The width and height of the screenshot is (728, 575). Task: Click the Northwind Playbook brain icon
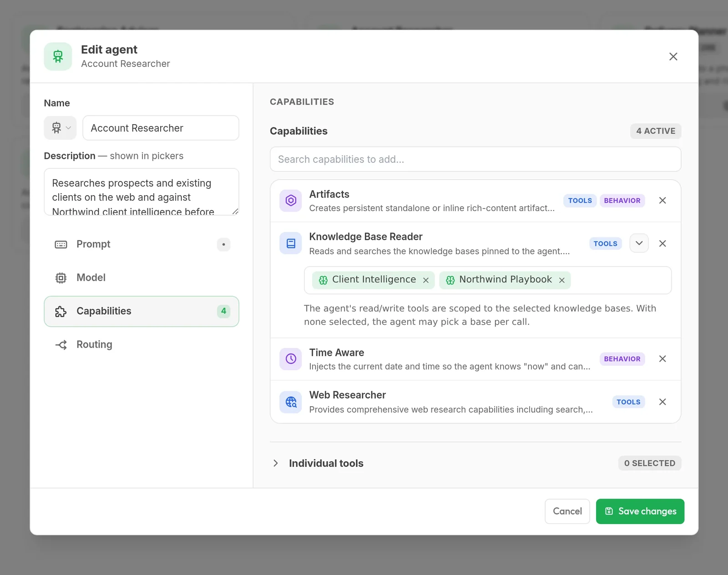coord(450,280)
